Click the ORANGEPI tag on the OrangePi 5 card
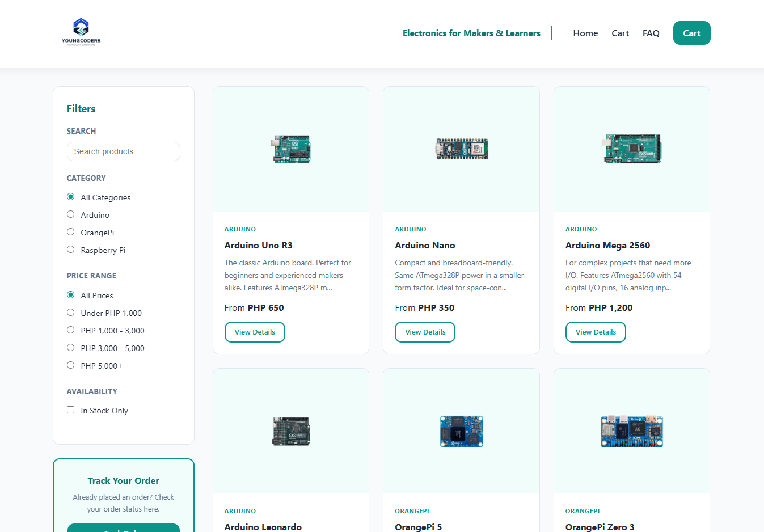 pos(412,511)
